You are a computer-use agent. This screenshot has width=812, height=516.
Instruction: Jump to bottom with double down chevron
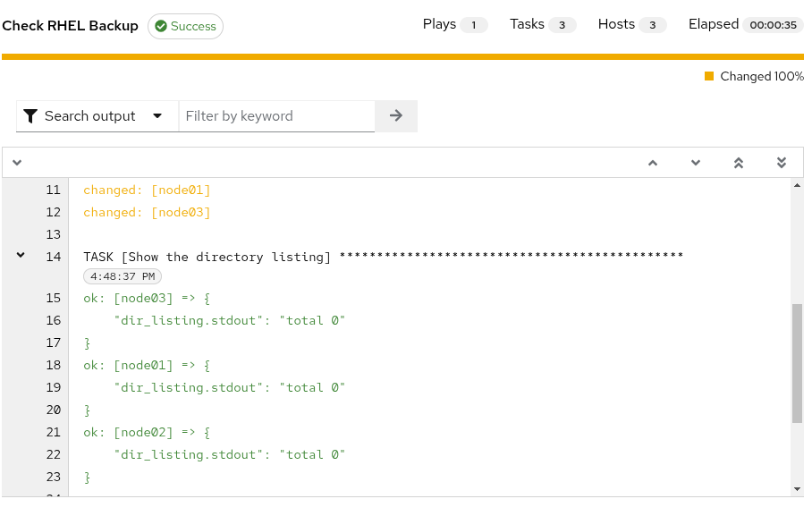point(782,163)
